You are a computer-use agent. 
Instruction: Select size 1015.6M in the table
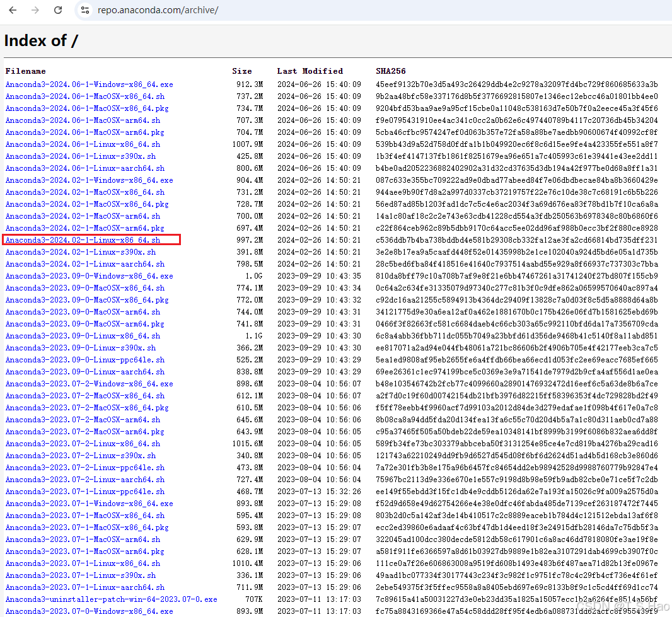(x=248, y=444)
